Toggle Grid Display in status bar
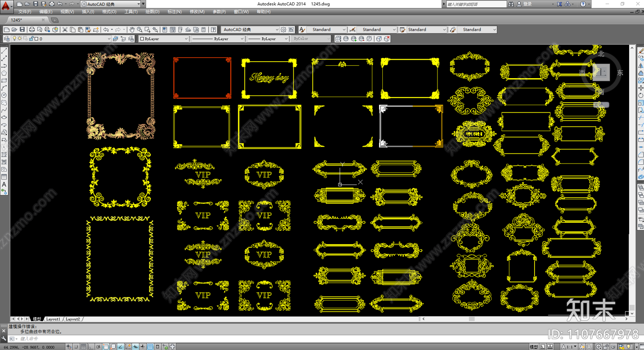The image size is (644, 350). pyautogui.click(x=83, y=347)
